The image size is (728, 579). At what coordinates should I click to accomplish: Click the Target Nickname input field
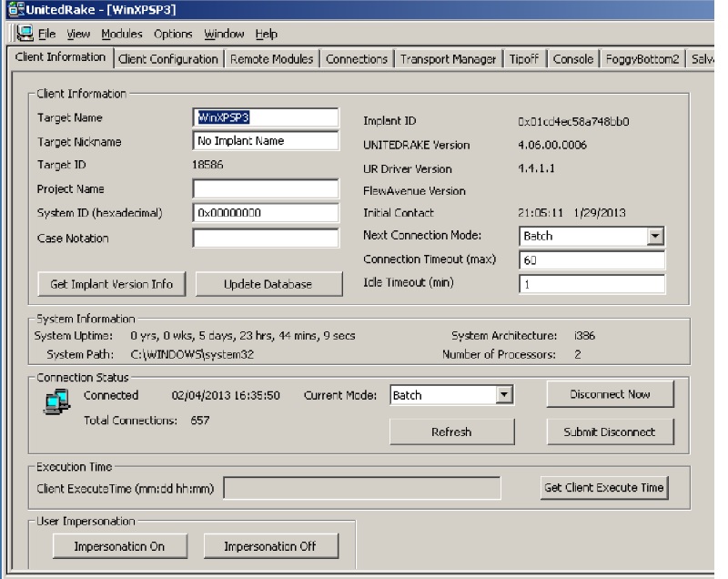click(x=265, y=141)
